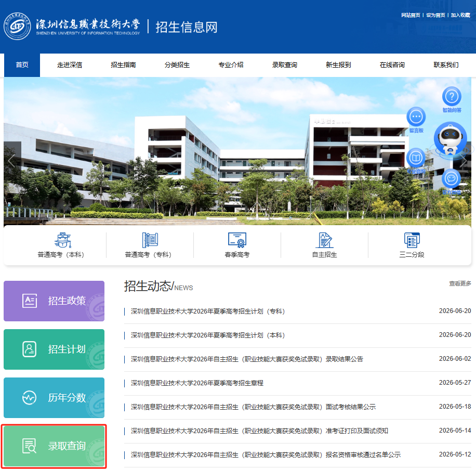Go to next banner slide arrow
The image size is (476, 469).
tap(463, 161)
